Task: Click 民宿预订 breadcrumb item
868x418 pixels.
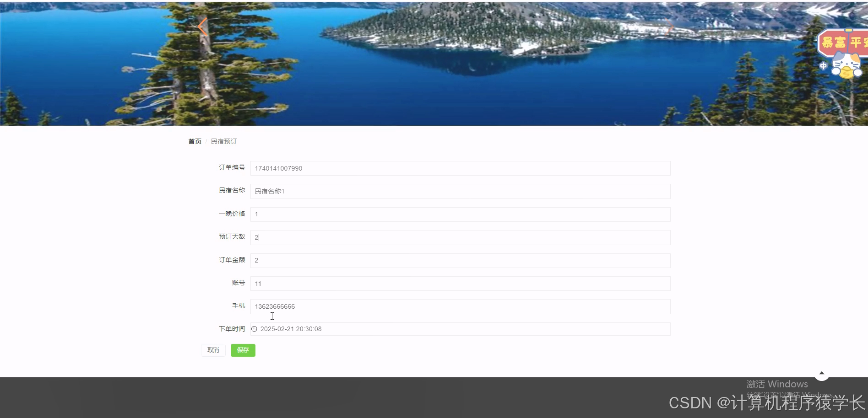Action: click(224, 141)
